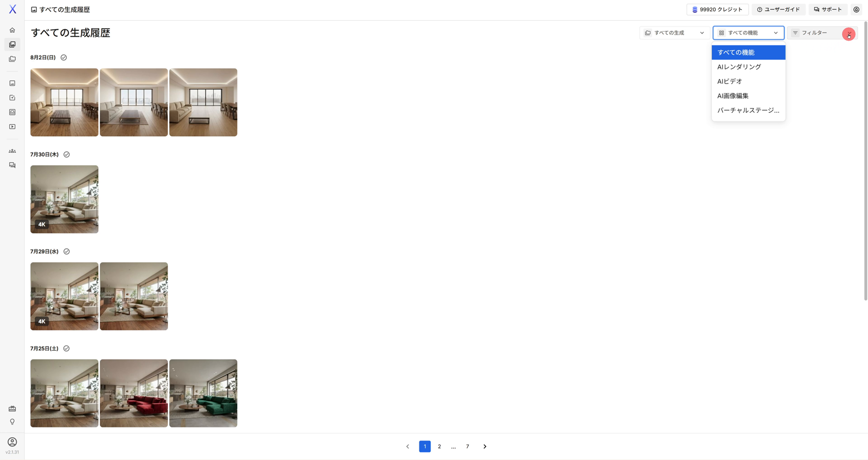Screen dimensions: 868x460
Task: Open the chat bubbles icon in sidebar
Action: click(12, 165)
